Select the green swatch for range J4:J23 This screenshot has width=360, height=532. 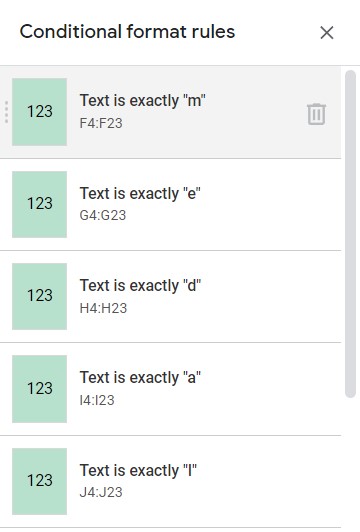tap(39, 481)
